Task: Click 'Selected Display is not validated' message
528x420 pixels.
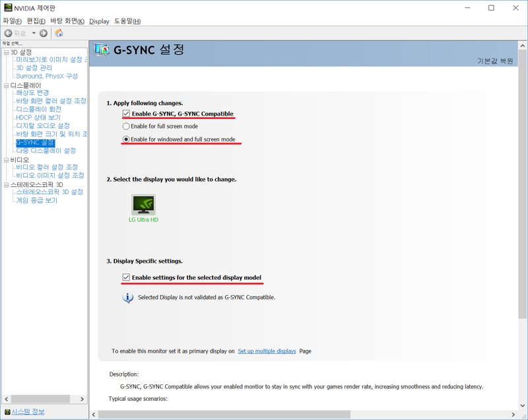Action: 207,297
